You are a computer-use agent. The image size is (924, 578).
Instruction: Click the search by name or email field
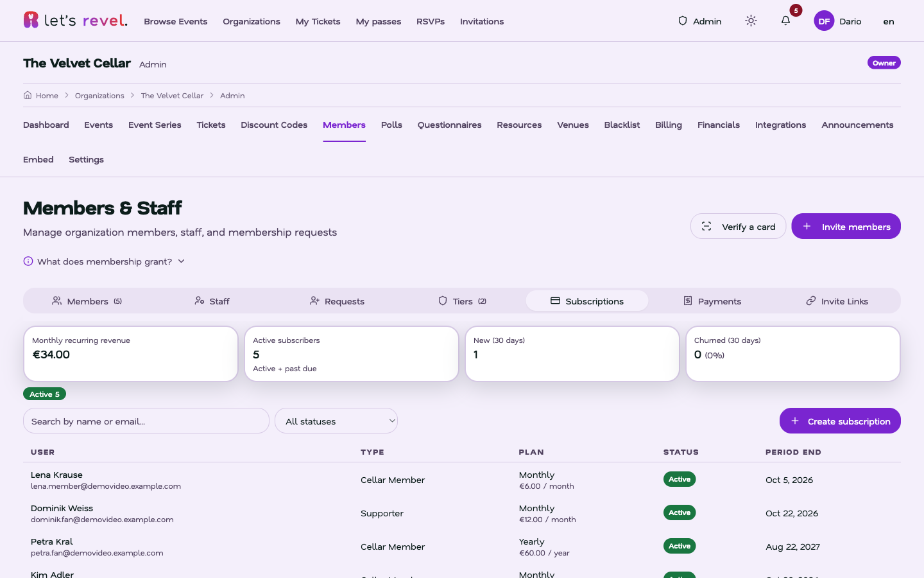[146, 421]
